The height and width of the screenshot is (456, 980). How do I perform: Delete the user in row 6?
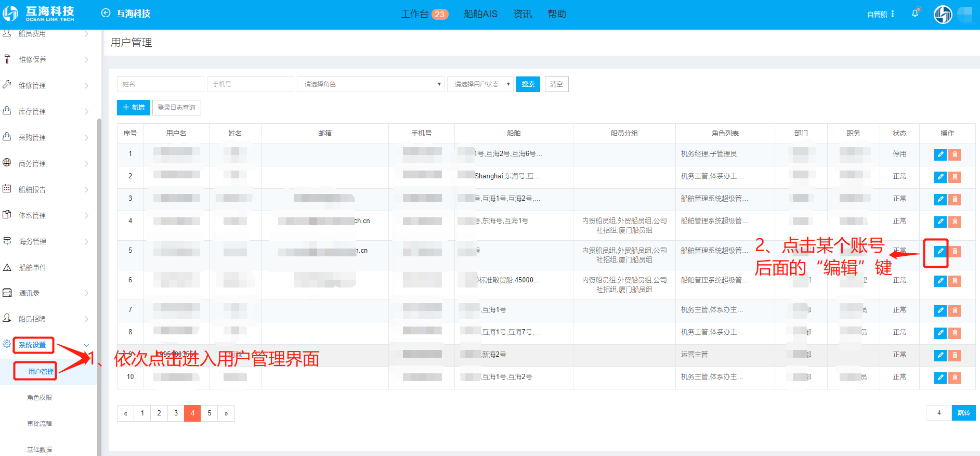coord(955,281)
